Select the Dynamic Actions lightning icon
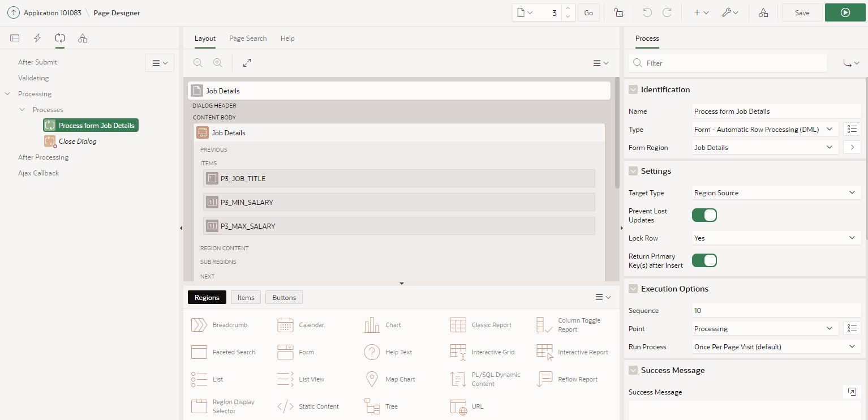Screen dimensions: 868x420 click(x=37, y=38)
